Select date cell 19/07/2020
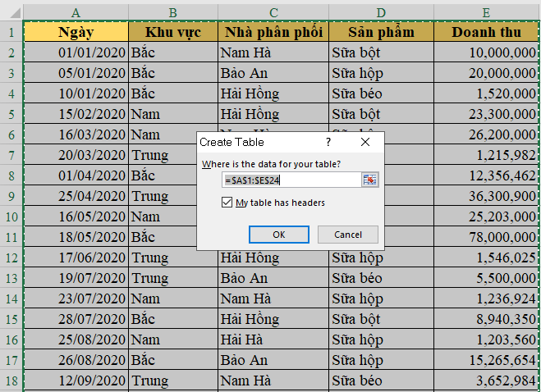The width and height of the screenshot is (541, 392). (x=76, y=278)
